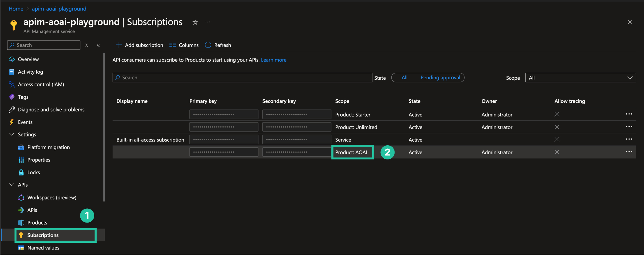Click Secondary key field for Product: AOAI
This screenshot has height=255, width=644.
point(297,152)
